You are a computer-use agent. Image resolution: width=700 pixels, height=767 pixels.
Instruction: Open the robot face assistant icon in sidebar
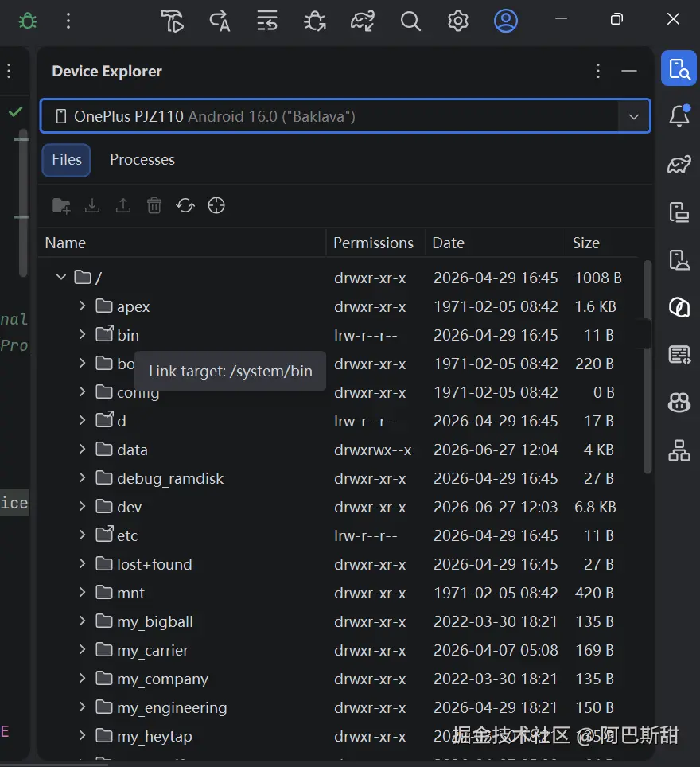pos(679,403)
